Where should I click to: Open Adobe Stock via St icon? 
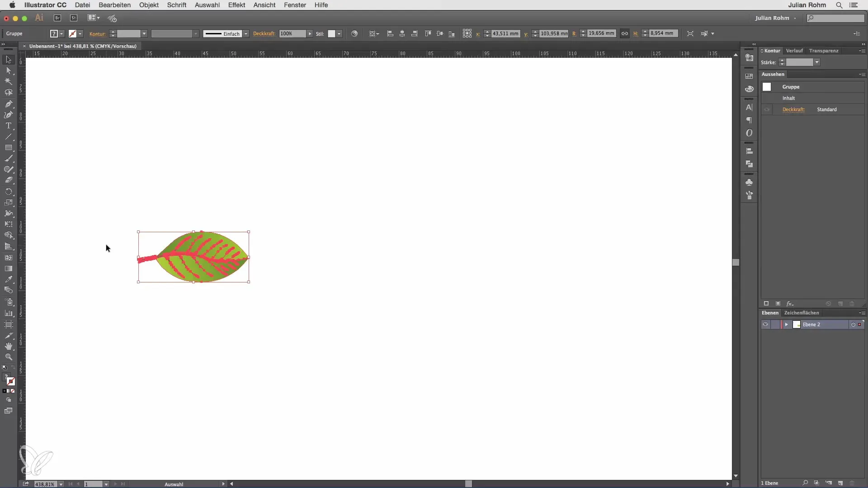coord(74,18)
